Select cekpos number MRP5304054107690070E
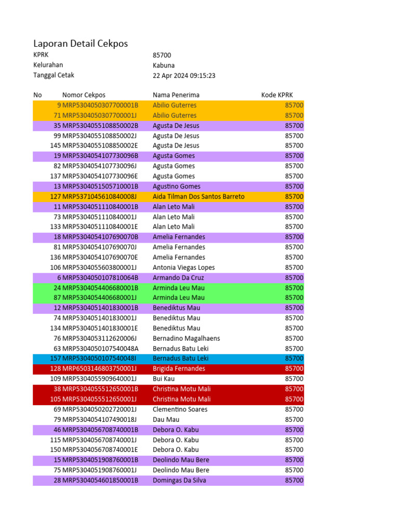Image resolution: width=399 pixels, height=532 pixels. [x=100, y=257]
